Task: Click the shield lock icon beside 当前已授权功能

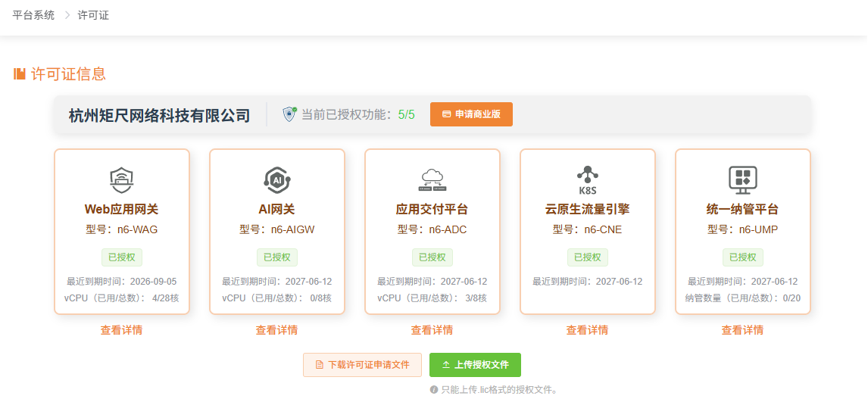Action: click(x=290, y=114)
